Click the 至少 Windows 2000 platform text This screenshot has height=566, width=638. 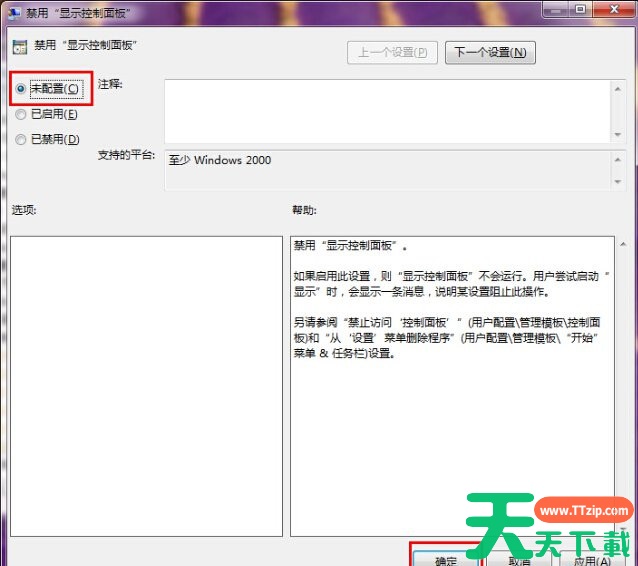(x=220, y=160)
